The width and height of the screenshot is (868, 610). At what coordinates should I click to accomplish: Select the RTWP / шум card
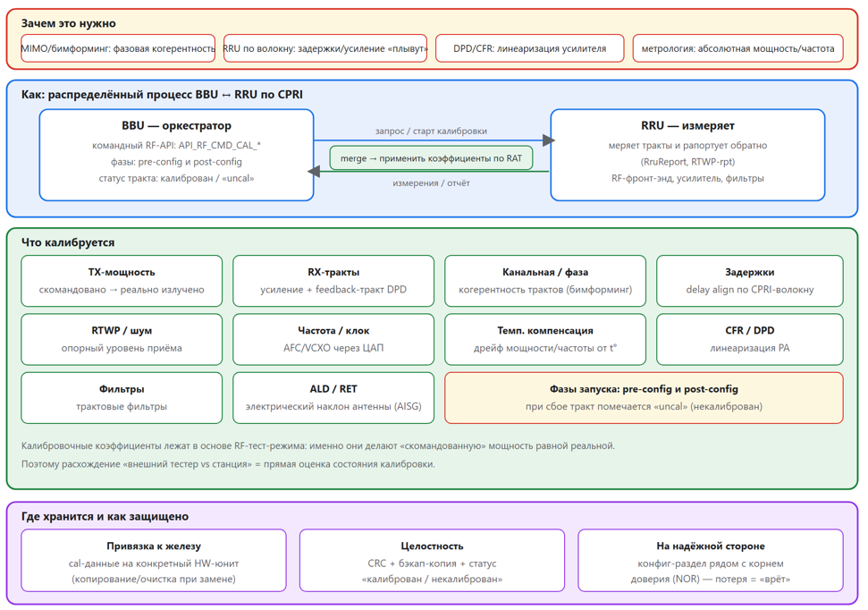click(x=122, y=339)
